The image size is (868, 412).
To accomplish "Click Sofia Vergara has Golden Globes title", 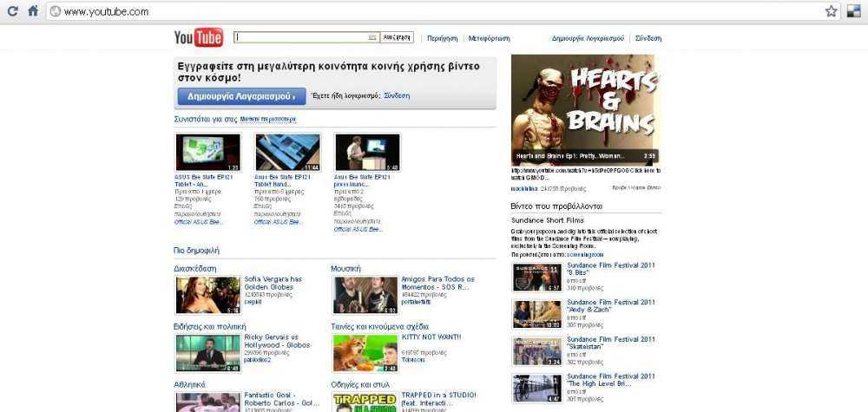I will pos(273,283).
